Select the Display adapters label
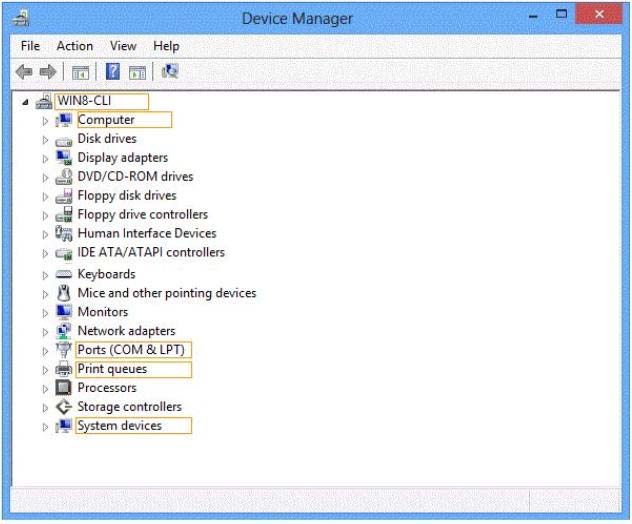The height and width of the screenshot is (524, 632). pos(123,158)
